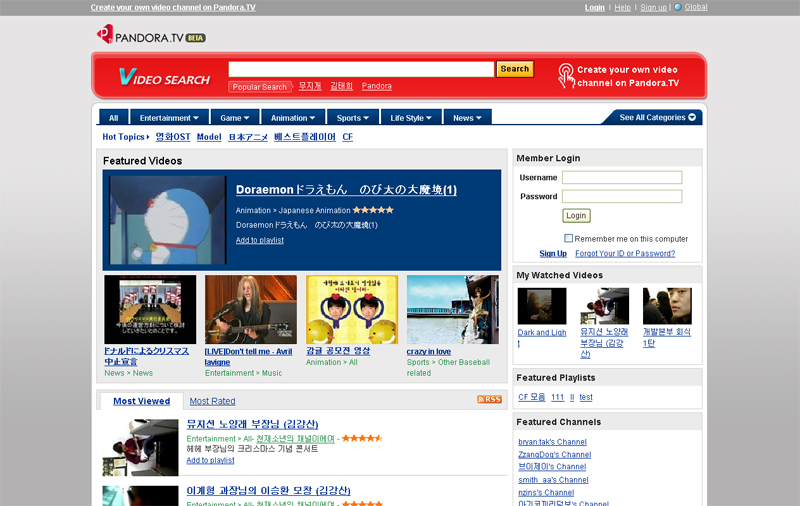The width and height of the screenshot is (800, 506).
Task: Check Remember me on this computer
Action: (568, 238)
